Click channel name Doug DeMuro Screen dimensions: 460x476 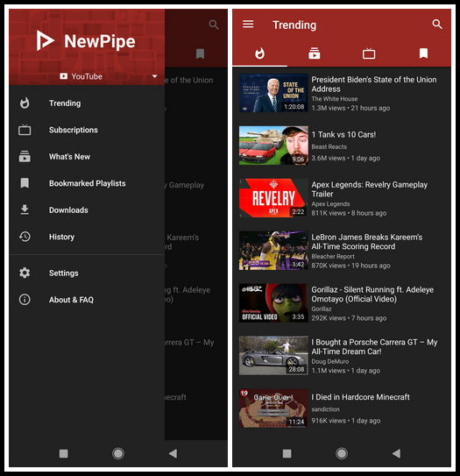(329, 361)
